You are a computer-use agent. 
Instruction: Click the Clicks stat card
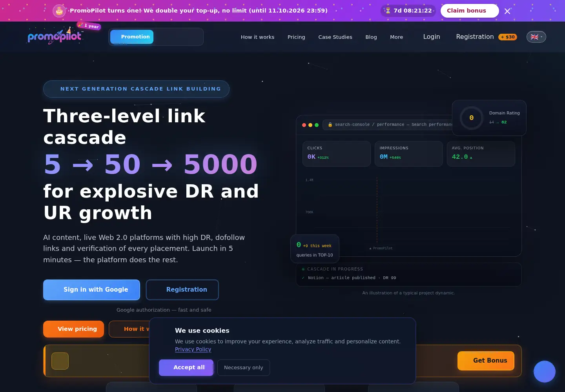pyautogui.click(x=336, y=154)
